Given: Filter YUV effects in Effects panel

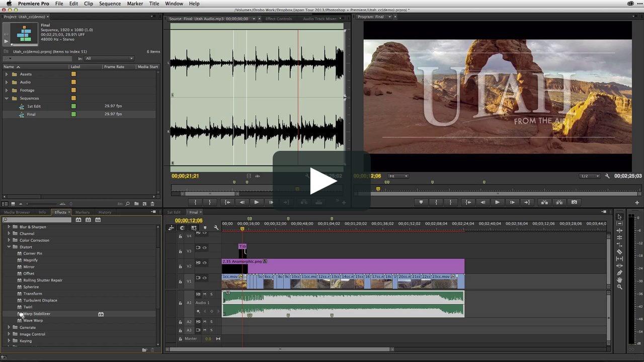Looking at the screenshot, I should coord(98,220).
